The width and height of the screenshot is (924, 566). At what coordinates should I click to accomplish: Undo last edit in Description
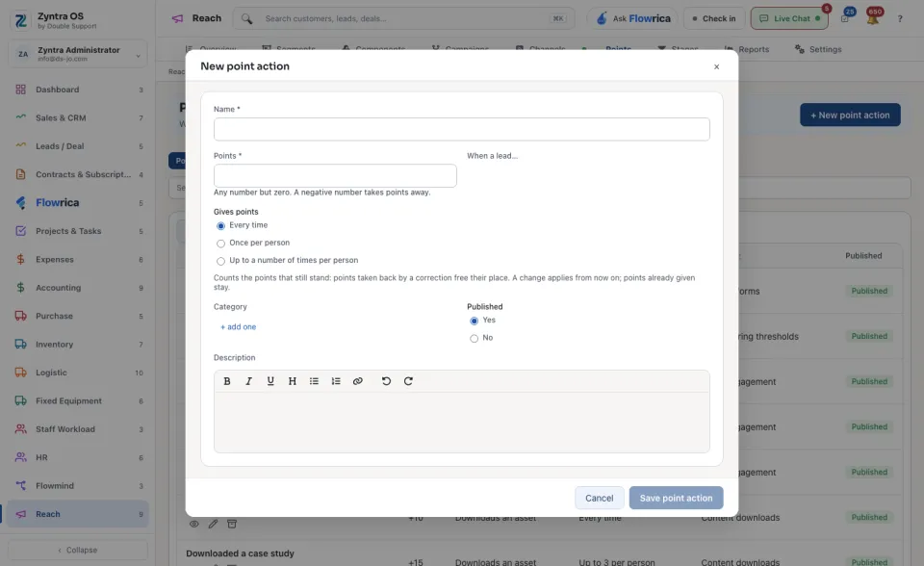point(387,381)
